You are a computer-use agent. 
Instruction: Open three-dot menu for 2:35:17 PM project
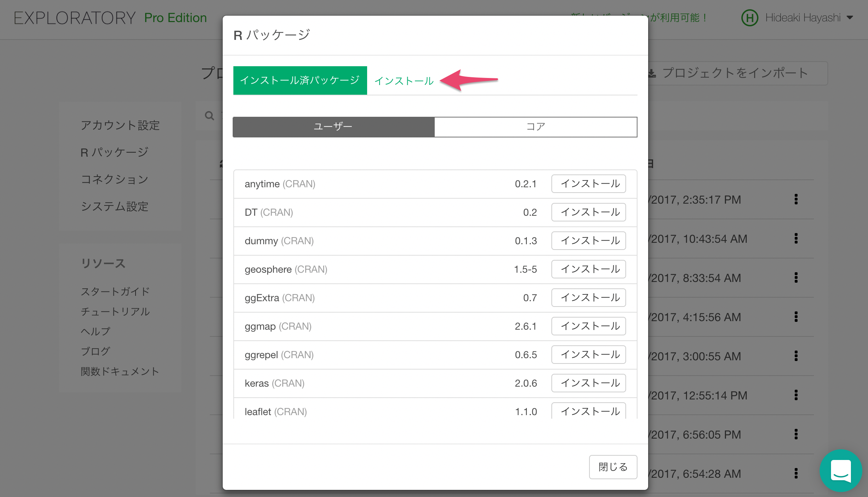pos(796,199)
